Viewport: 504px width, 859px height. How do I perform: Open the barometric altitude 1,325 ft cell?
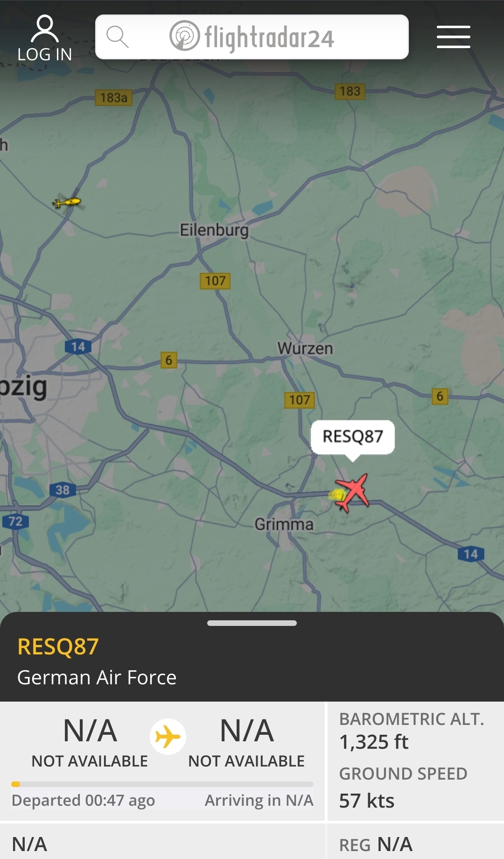click(x=415, y=731)
